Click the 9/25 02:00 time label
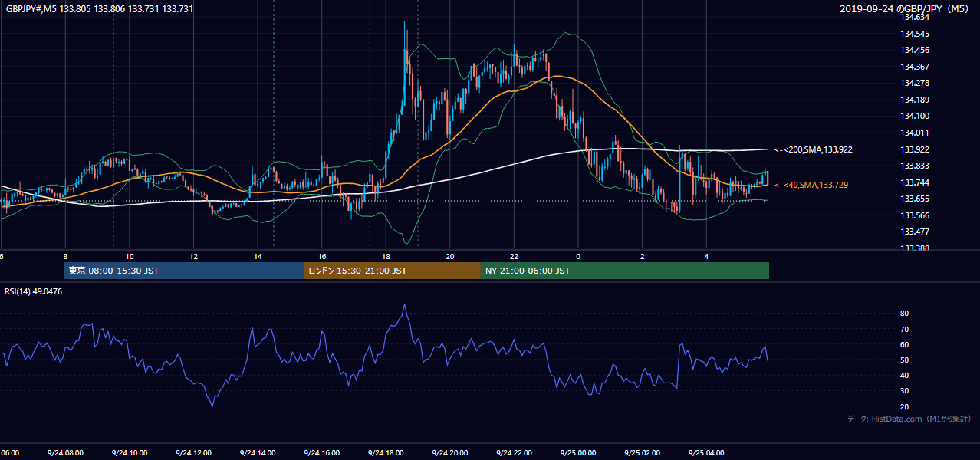The width and height of the screenshot is (980, 460). tap(643, 453)
